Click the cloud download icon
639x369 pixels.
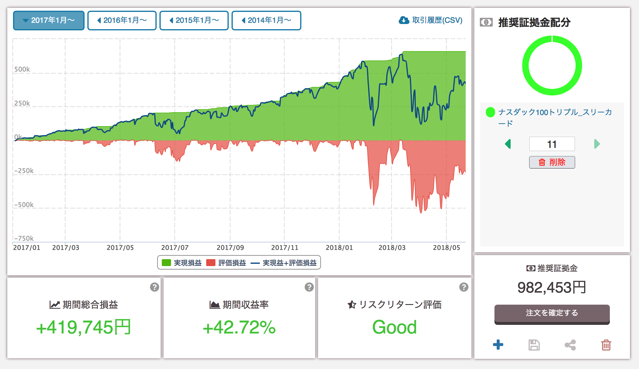[403, 20]
